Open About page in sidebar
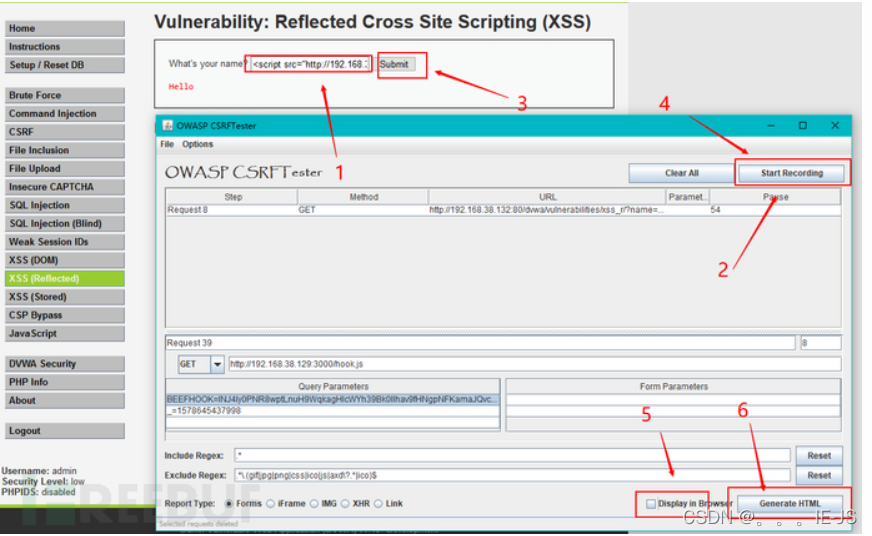Screen dimensions: 872x536 point(65,400)
